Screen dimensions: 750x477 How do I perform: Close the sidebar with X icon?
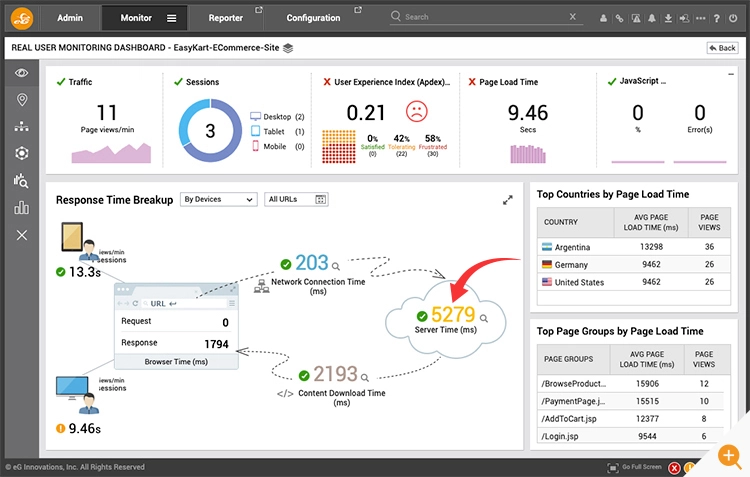tap(22, 235)
